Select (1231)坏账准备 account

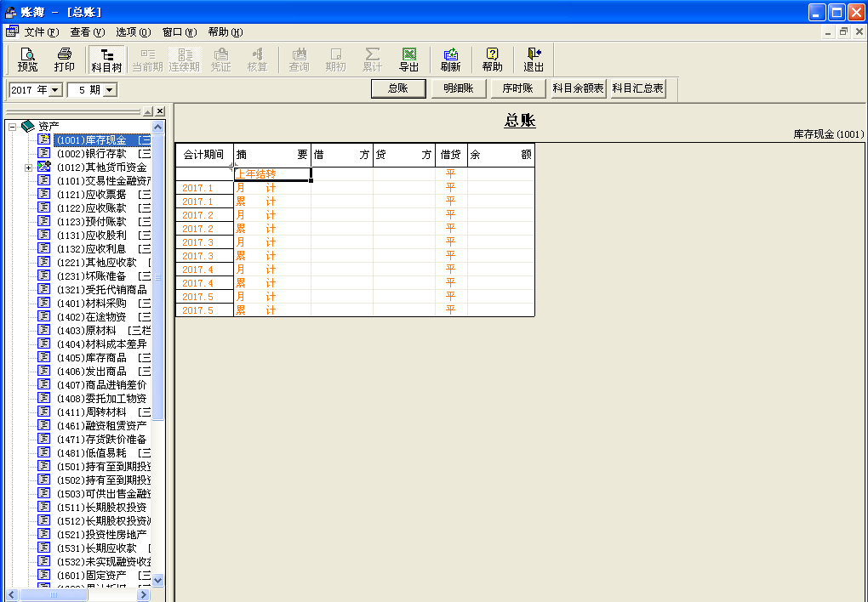[103, 276]
